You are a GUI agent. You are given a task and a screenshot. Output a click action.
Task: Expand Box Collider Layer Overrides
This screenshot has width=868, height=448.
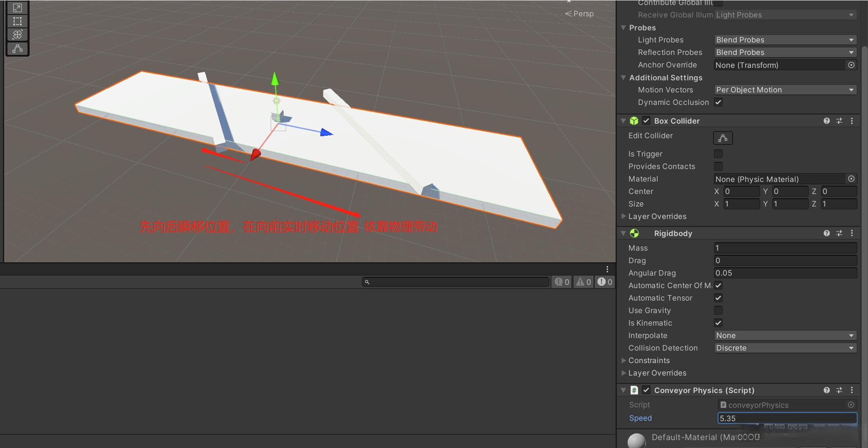pos(623,216)
